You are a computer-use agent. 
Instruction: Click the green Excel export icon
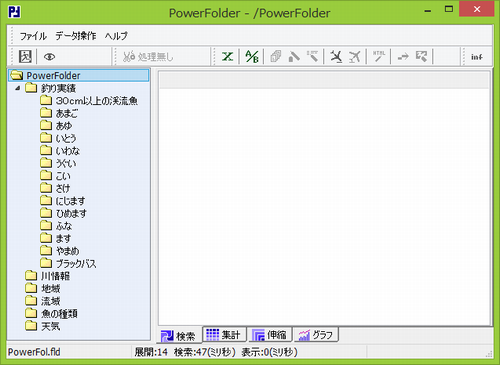coord(228,57)
